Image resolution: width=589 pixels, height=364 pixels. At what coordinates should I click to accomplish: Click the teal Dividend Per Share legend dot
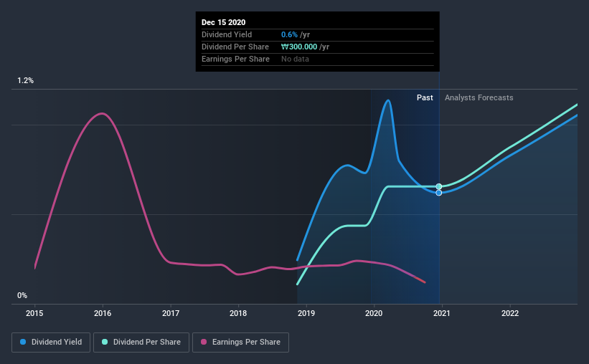(x=105, y=342)
